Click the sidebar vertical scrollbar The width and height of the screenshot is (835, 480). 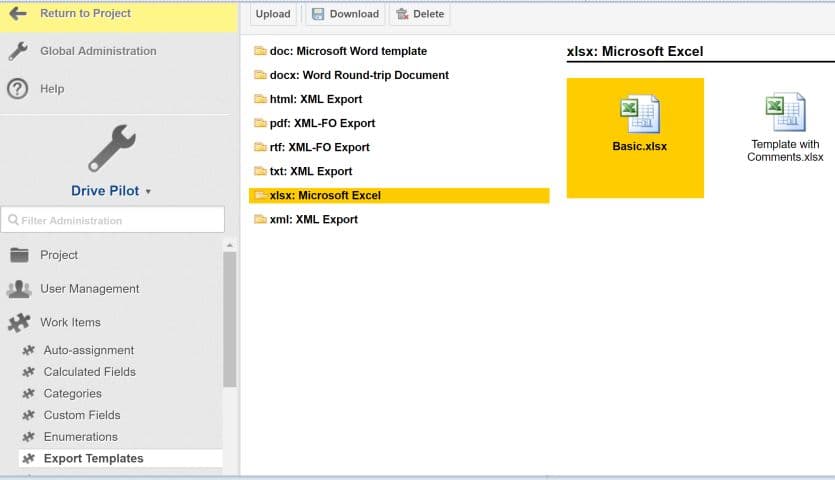pos(230,320)
